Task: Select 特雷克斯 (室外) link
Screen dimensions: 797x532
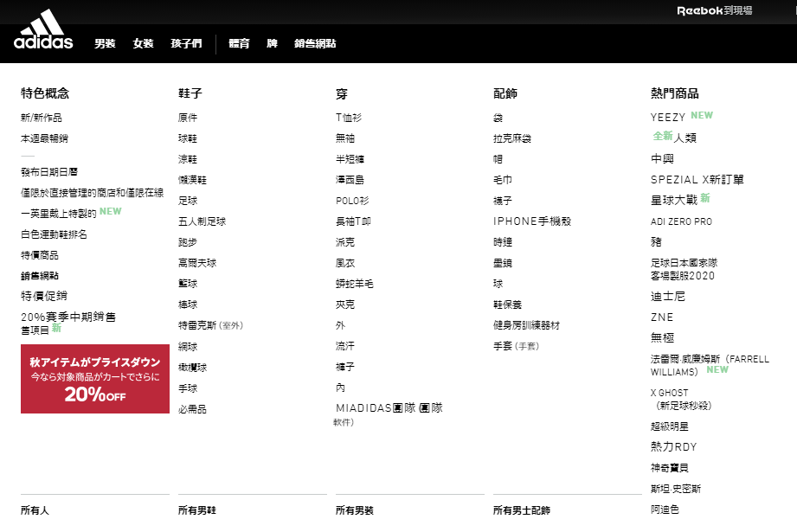Action: pos(210,325)
